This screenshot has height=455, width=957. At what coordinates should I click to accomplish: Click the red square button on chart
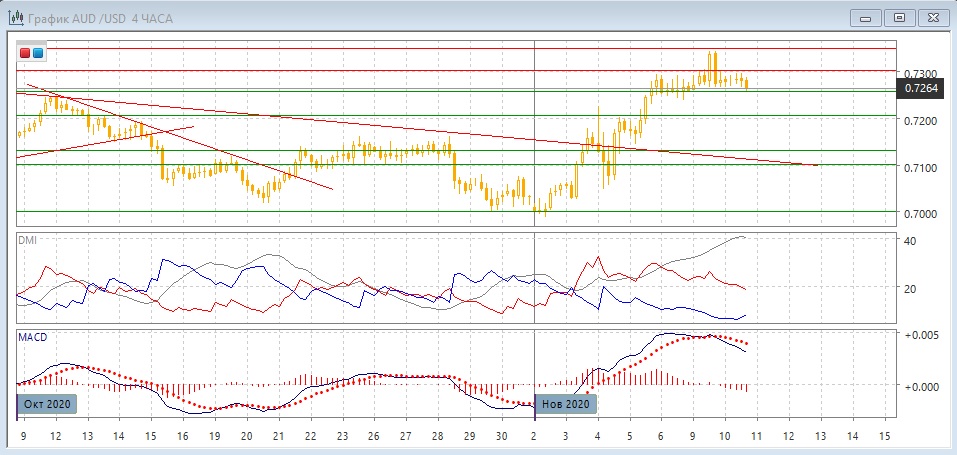point(25,52)
